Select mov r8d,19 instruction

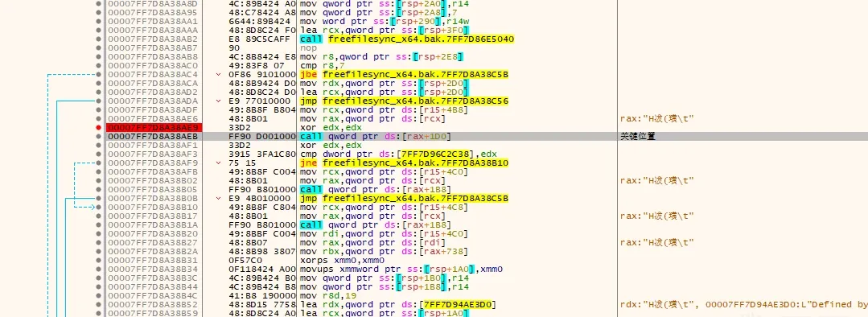pos(328,295)
